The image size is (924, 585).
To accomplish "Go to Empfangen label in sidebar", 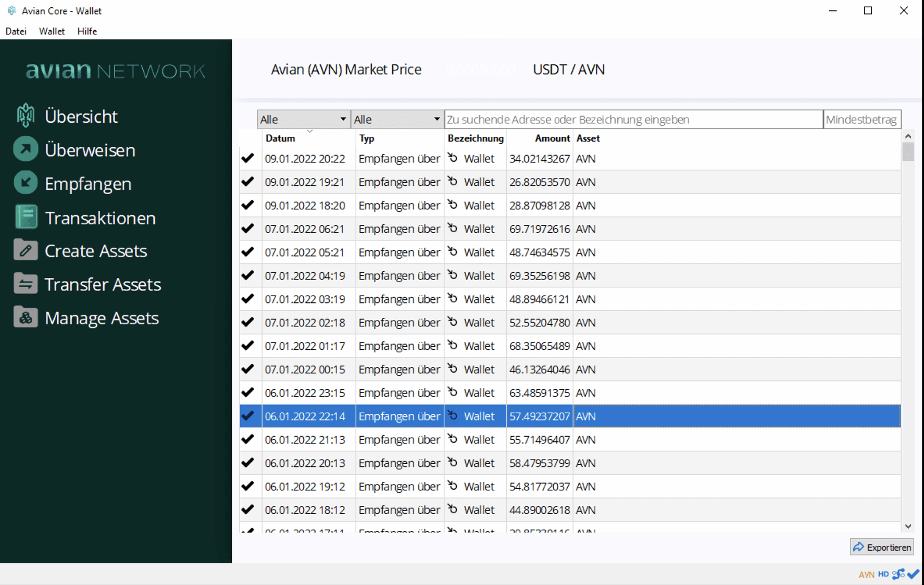I will 88,184.
